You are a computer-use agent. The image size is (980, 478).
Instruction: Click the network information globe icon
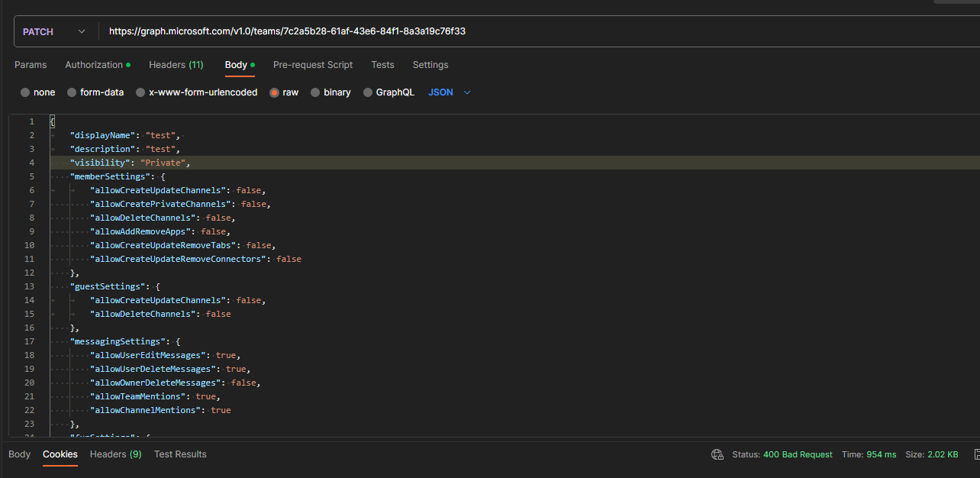(x=717, y=454)
